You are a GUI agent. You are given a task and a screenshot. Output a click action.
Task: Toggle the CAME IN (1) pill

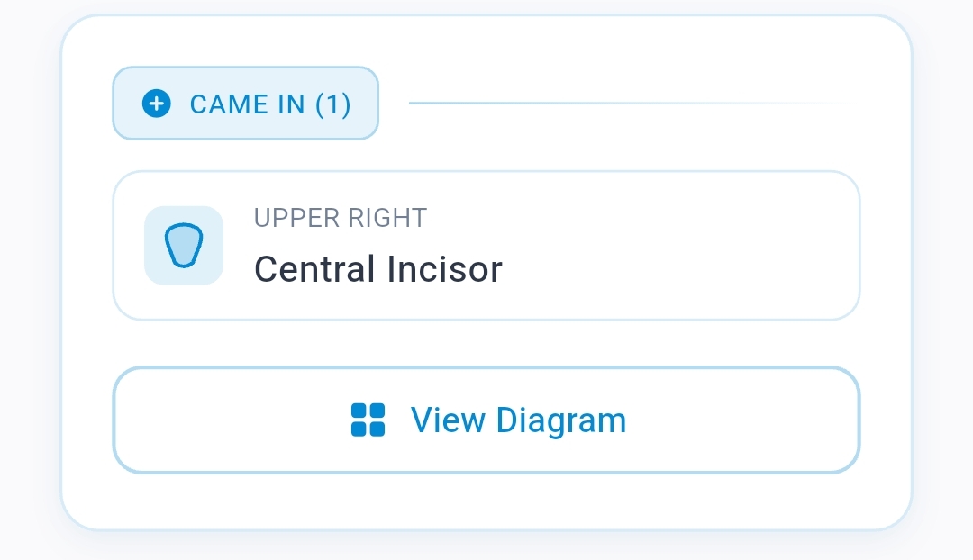coord(245,104)
